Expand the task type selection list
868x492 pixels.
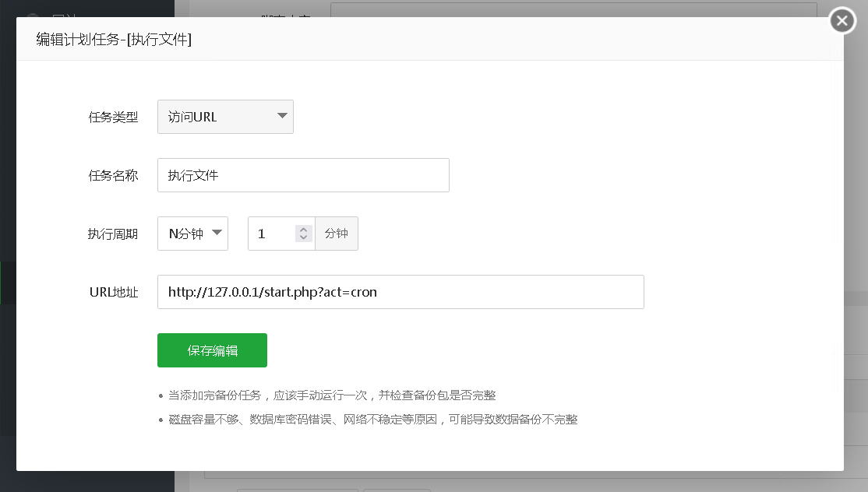click(225, 116)
